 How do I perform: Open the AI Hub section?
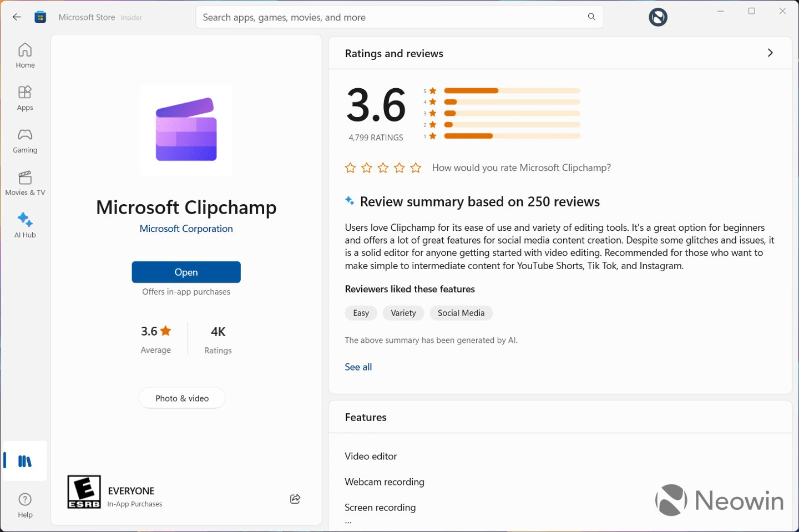pyautogui.click(x=24, y=224)
